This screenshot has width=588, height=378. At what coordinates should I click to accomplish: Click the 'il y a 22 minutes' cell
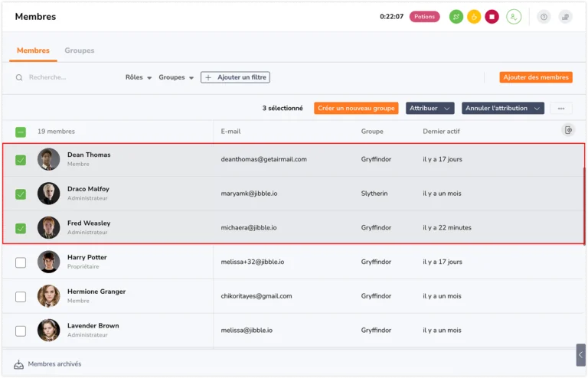(x=447, y=227)
